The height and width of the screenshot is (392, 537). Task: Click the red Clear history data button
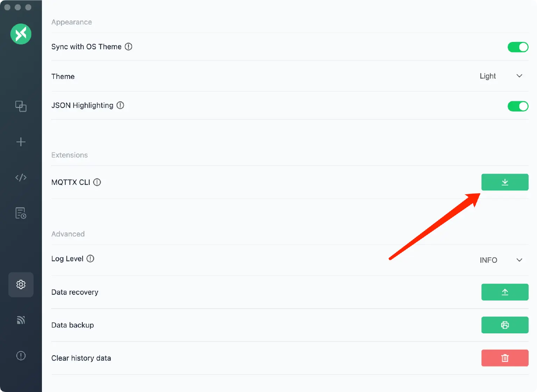coord(505,358)
